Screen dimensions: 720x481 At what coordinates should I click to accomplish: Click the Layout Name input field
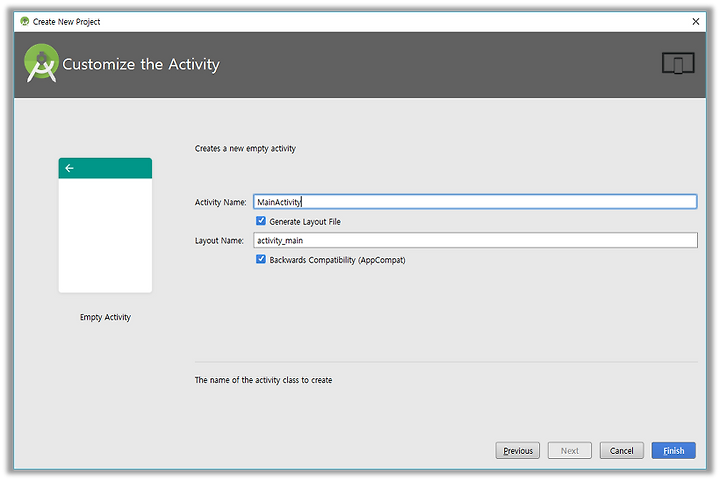click(x=475, y=240)
